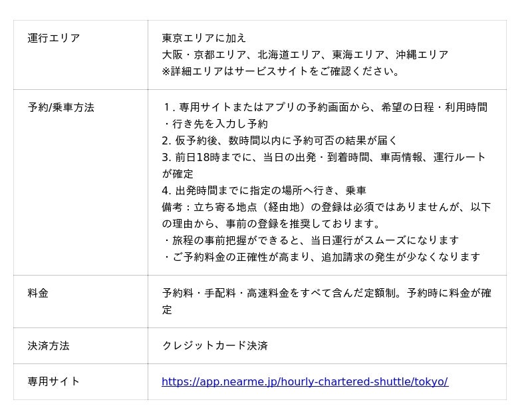This screenshot has width=532, height=420.
Task: Click the が確定 continuation line
Action: 178,174
